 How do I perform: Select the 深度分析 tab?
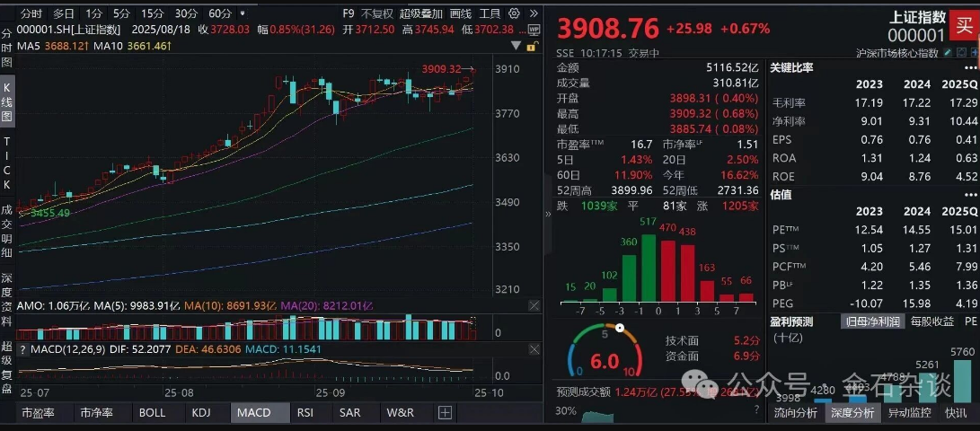pyautogui.click(x=852, y=413)
